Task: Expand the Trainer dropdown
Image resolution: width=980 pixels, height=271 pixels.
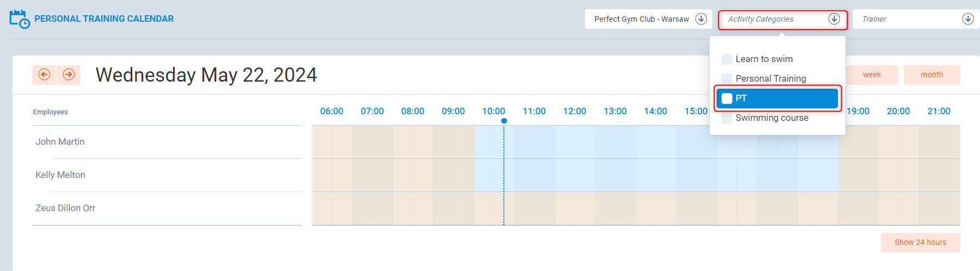Action: [x=909, y=19]
